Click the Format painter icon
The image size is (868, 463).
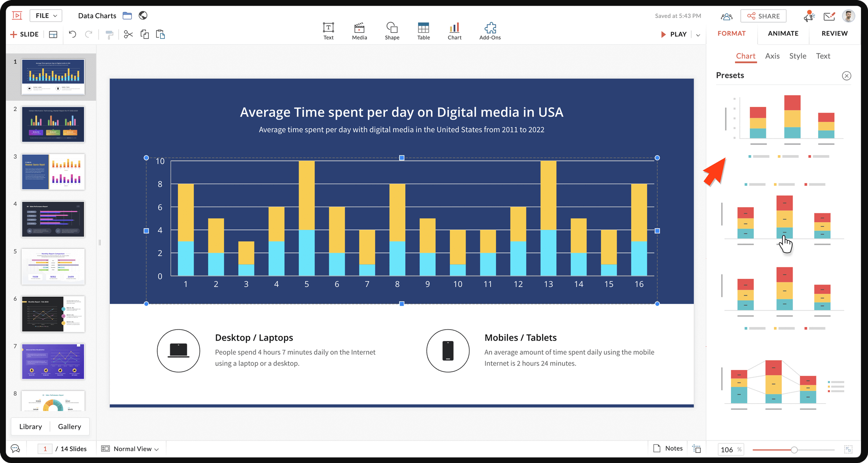[109, 34]
